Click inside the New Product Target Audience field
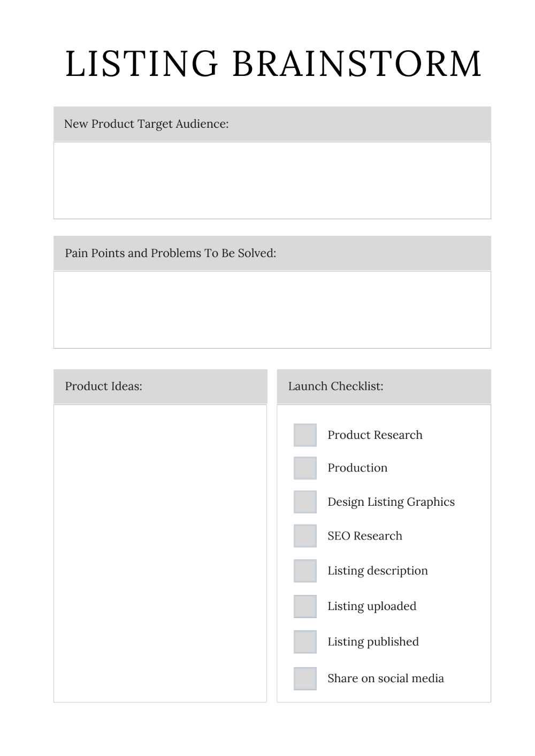535x756 pixels. (272, 181)
